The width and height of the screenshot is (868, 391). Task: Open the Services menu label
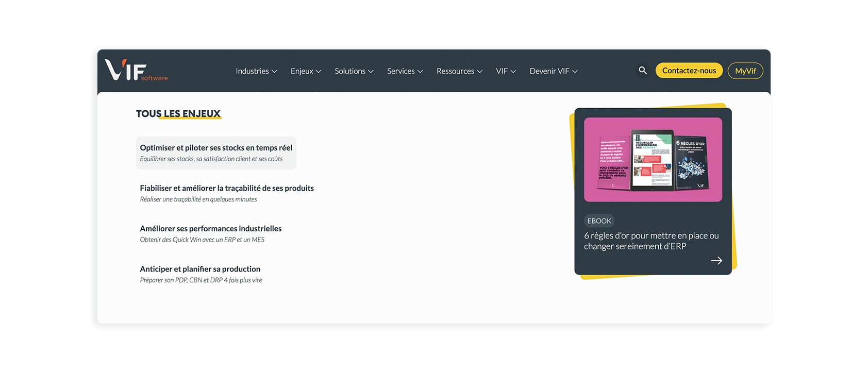coord(400,71)
